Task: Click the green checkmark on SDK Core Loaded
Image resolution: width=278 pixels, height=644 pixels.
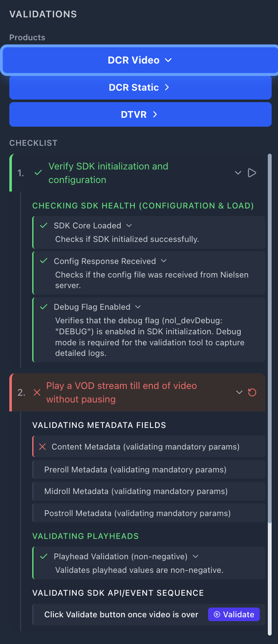Action: click(43, 225)
